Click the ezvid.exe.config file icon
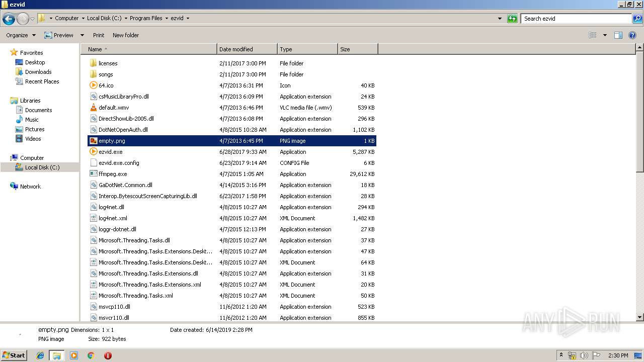Image resolution: width=644 pixels, height=362 pixels. tap(93, 163)
